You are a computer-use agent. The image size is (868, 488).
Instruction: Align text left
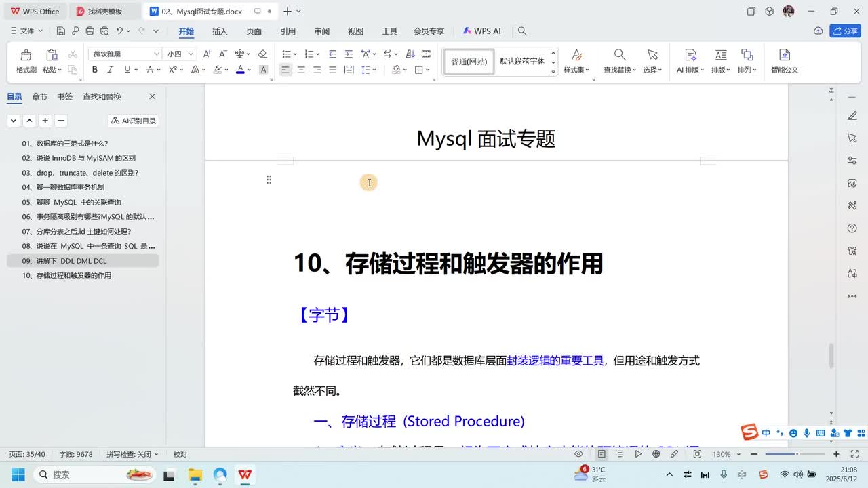point(285,70)
